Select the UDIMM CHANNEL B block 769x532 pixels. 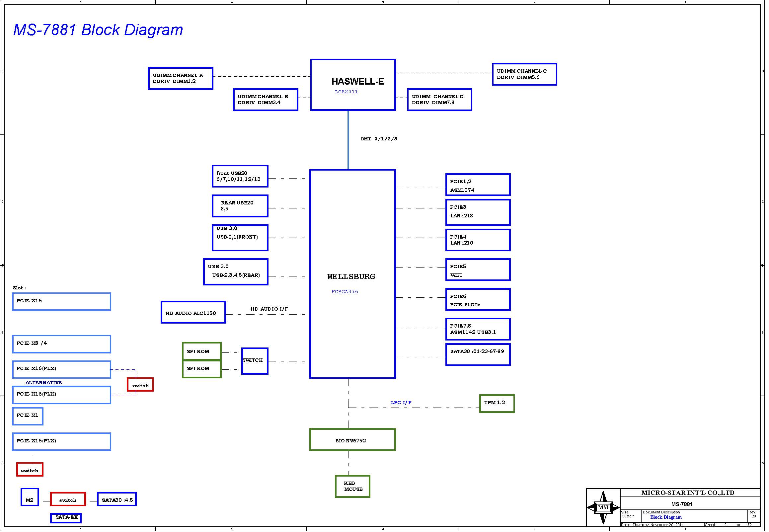pos(265,100)
